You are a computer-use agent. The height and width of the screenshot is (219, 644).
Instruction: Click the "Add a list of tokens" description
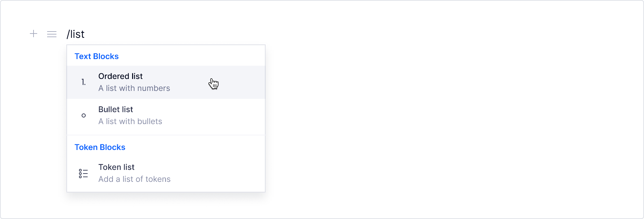[x=134, y=179]
